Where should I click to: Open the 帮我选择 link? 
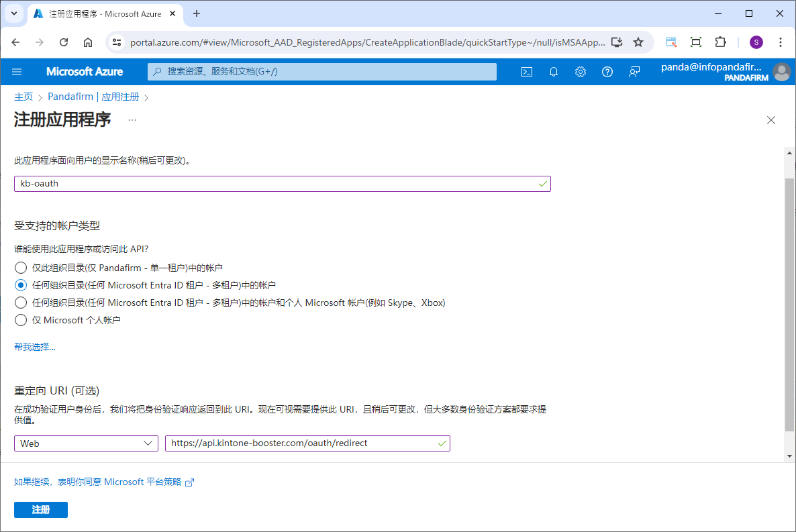tap(35, 347)
